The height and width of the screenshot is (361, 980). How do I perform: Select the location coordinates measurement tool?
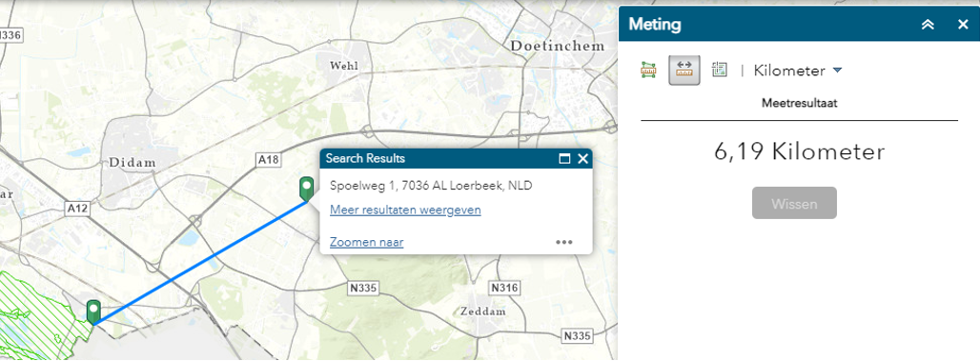[720, 70]
